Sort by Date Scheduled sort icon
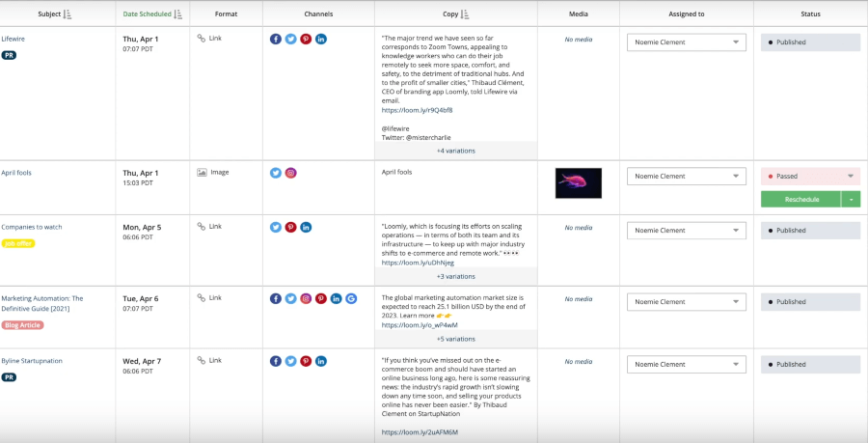Viewport: 868px width, 443px height. point(177,14)
